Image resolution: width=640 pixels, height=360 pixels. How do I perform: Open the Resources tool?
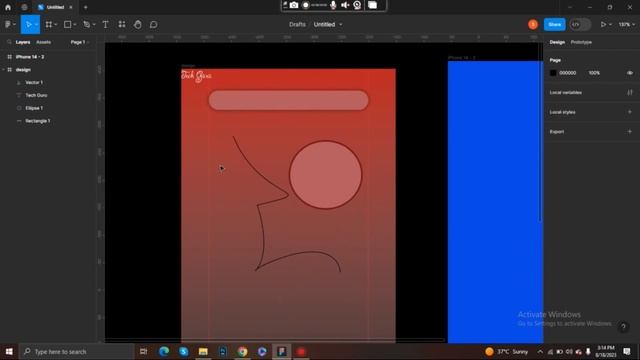click(122, 24)
